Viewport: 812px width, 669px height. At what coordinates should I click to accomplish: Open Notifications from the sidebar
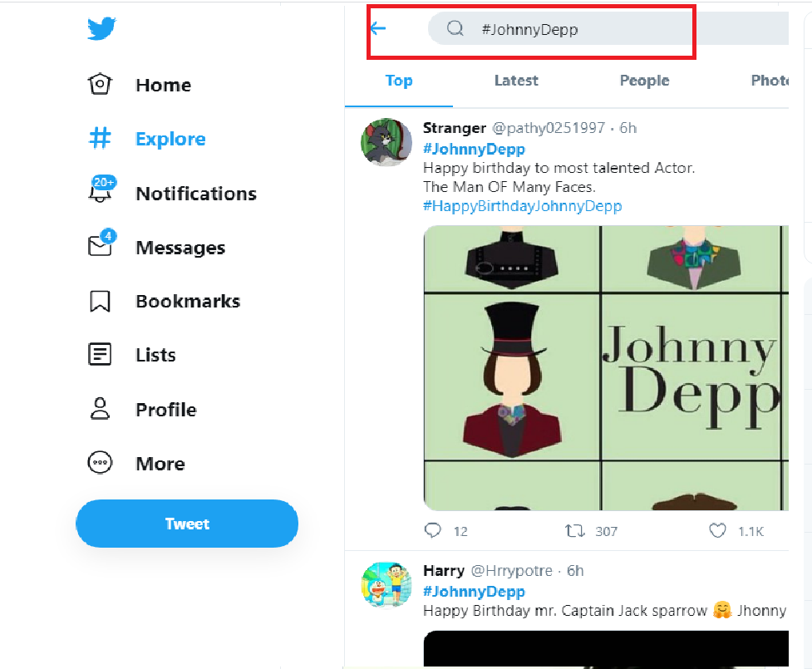pyautogui.click(x=172, y=193)
